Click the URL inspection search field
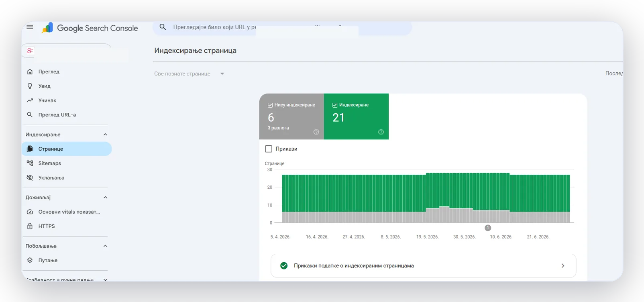The width and height of the screenshot is (644, 302). pos(282,27)
